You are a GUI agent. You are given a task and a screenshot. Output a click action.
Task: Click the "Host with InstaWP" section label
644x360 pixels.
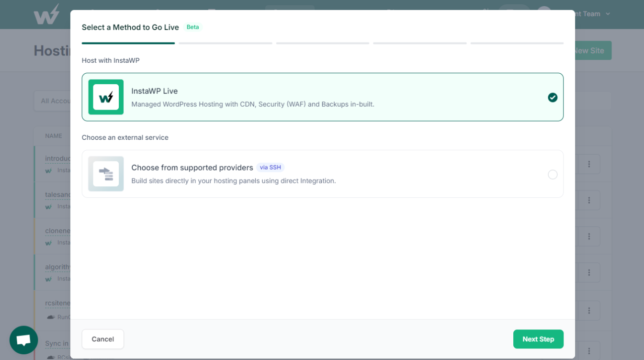[x=111, y=60]
